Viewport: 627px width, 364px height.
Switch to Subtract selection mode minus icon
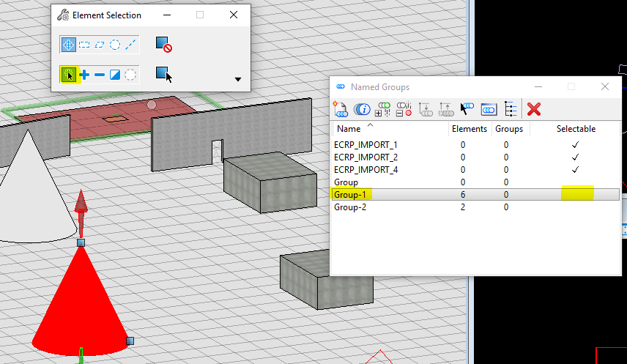pos(100,75)
